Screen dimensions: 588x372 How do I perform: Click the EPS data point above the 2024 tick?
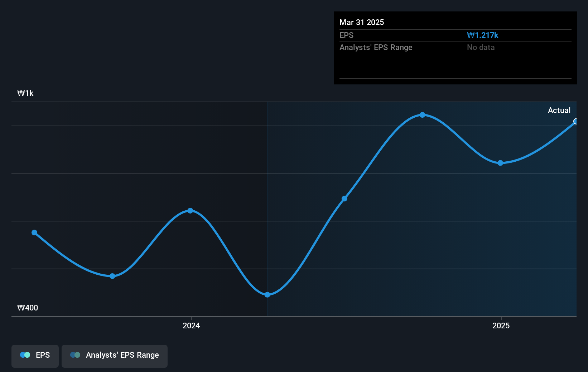click(190, 211)
